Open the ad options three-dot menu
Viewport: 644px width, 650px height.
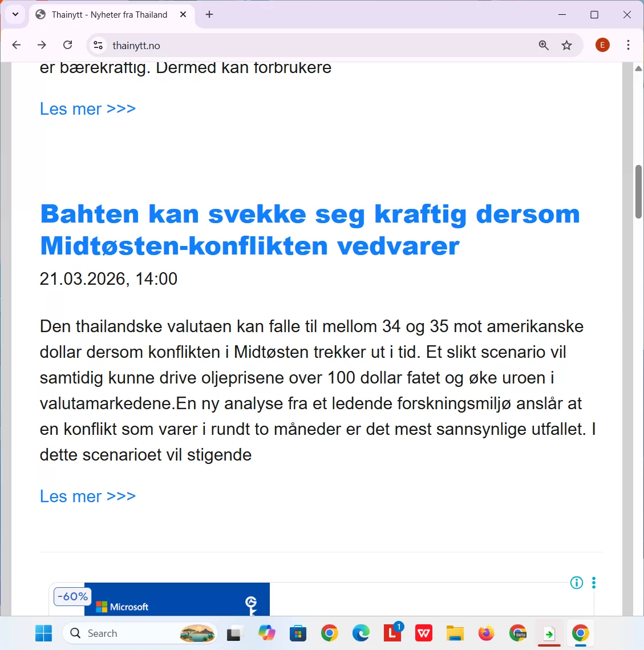click(x=593, y=583)
